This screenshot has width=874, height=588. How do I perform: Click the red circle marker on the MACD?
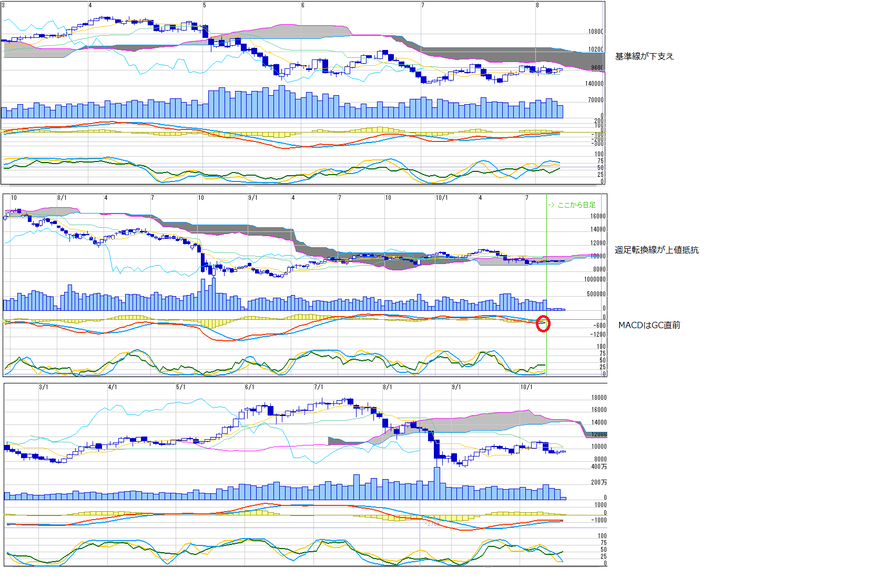click(x=543, y=324)
